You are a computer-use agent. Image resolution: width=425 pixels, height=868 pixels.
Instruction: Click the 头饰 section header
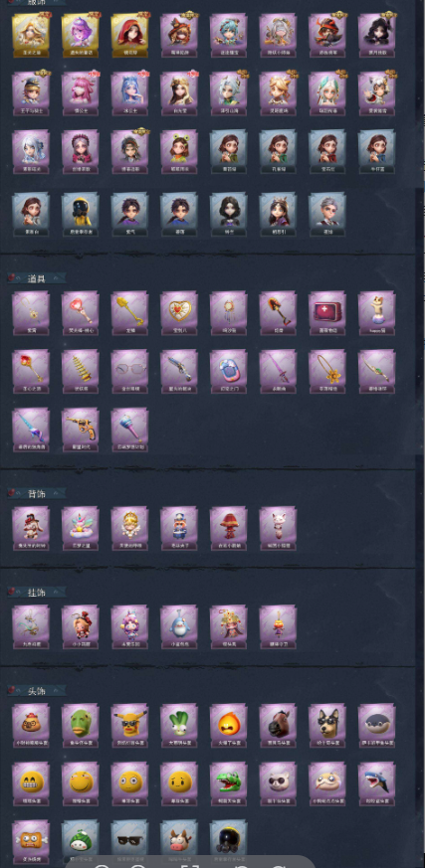(x=37, y=690)
